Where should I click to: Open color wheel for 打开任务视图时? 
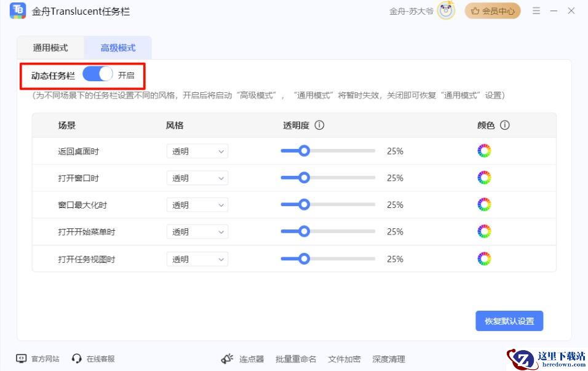click(484, 259)
